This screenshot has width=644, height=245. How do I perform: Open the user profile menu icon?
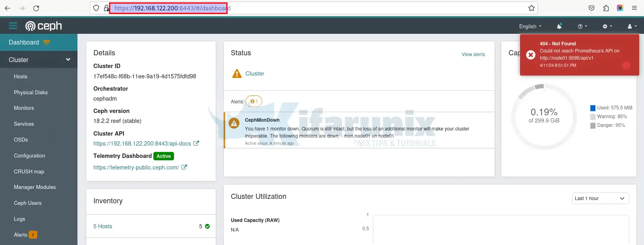[x=632, y=26]
